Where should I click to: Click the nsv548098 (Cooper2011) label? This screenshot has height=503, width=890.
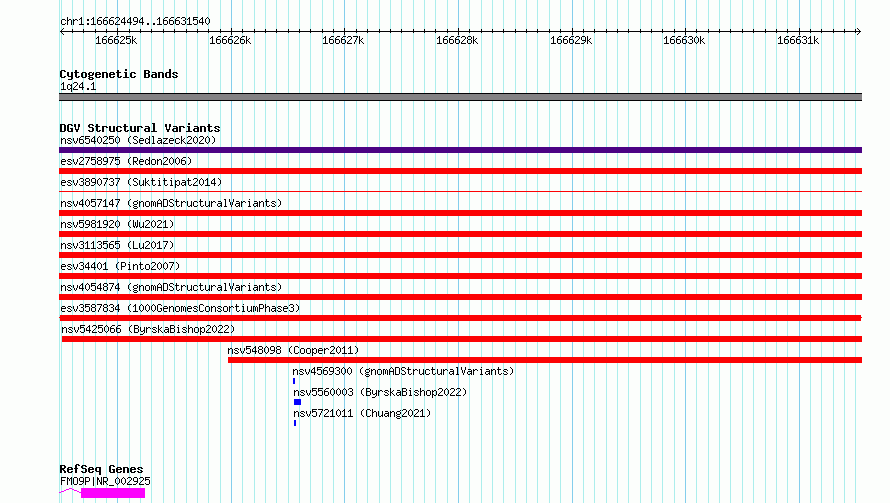click(x=293, y=350)
